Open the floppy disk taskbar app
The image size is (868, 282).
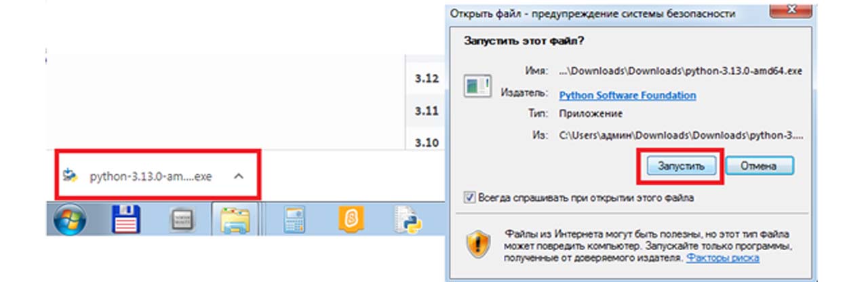126,220
